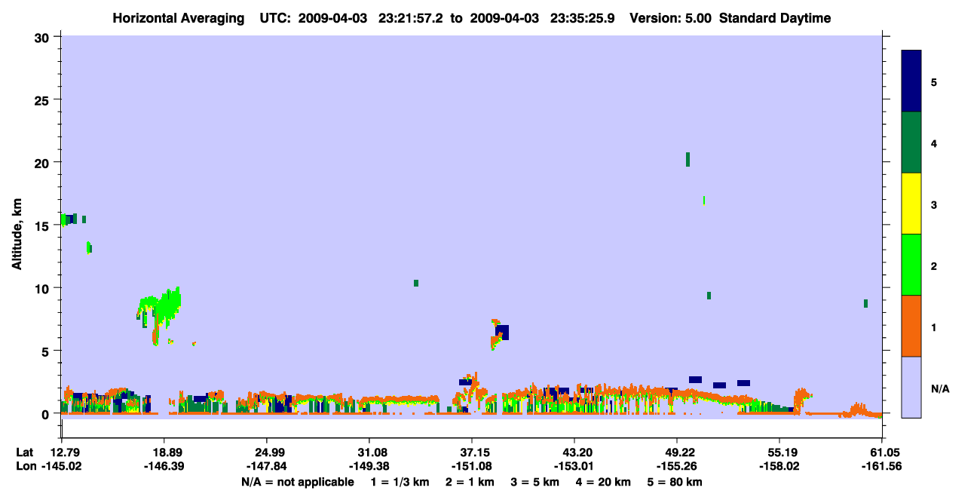980x503 pixels.
Task: Click latitude value '49.22'
Action: (x=677, y=452)
